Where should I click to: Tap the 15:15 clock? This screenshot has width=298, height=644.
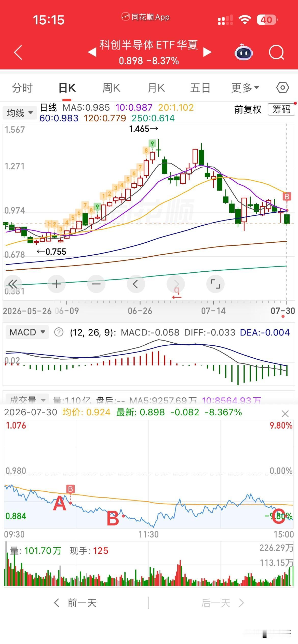[49, 20]
